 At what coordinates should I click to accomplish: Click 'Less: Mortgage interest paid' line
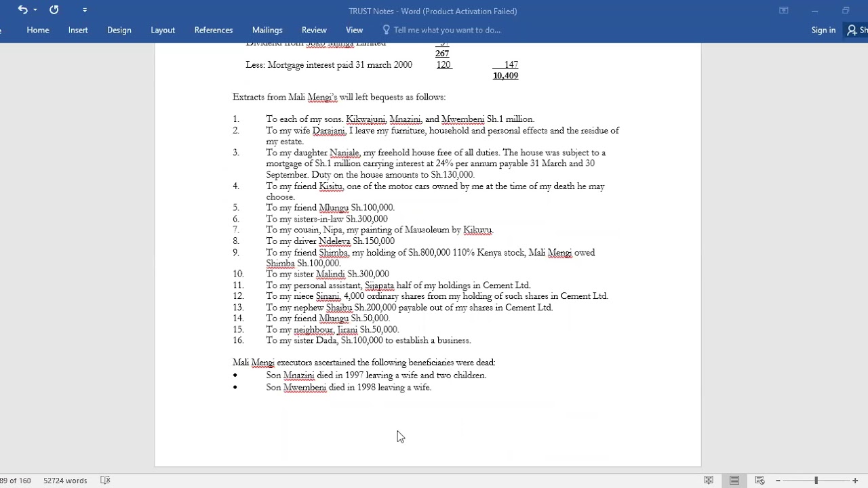[328, 65]
